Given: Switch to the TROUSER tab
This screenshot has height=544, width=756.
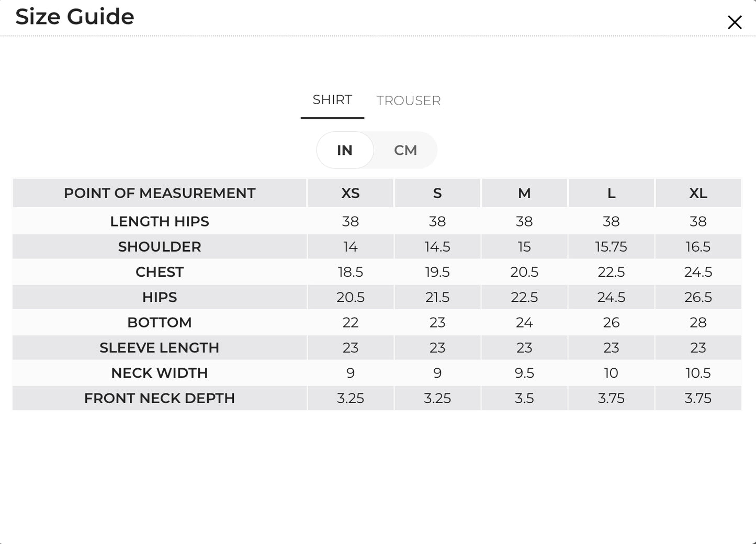Looking at the screenshot, I should pyautogui.click(x=409, y=100).
